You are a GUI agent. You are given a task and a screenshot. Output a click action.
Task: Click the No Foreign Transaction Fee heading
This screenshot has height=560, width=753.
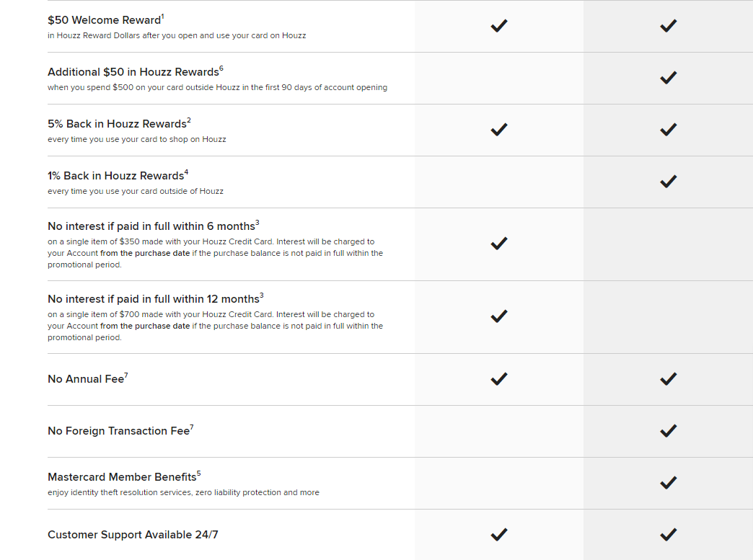pos(118,431)
